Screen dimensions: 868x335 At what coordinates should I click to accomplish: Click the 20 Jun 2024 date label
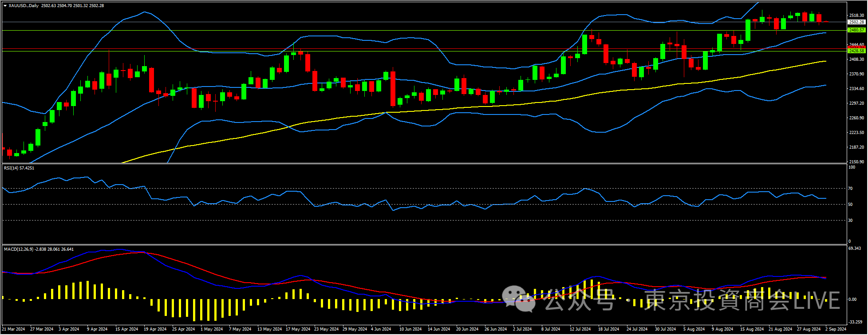[467, 329]
